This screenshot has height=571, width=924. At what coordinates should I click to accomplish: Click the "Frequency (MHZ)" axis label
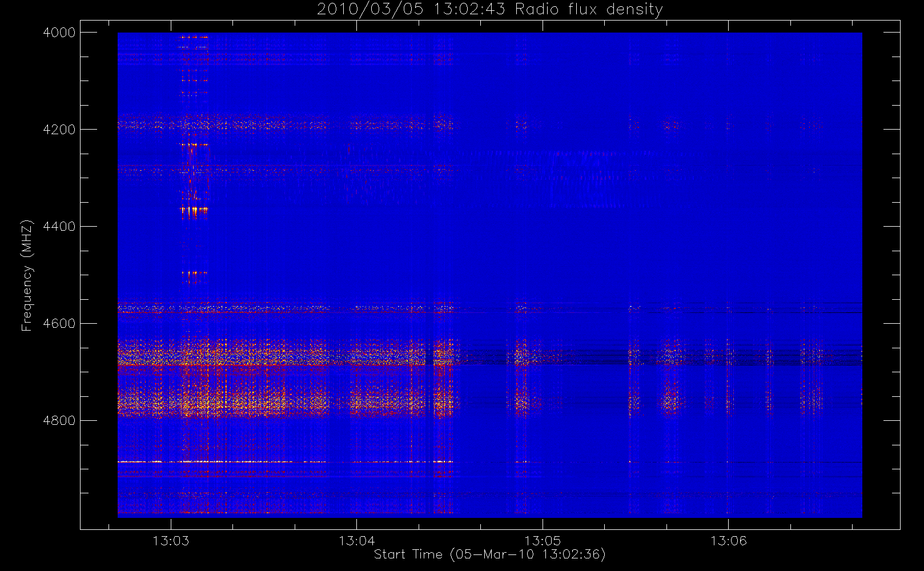click(x=27, y=275)
